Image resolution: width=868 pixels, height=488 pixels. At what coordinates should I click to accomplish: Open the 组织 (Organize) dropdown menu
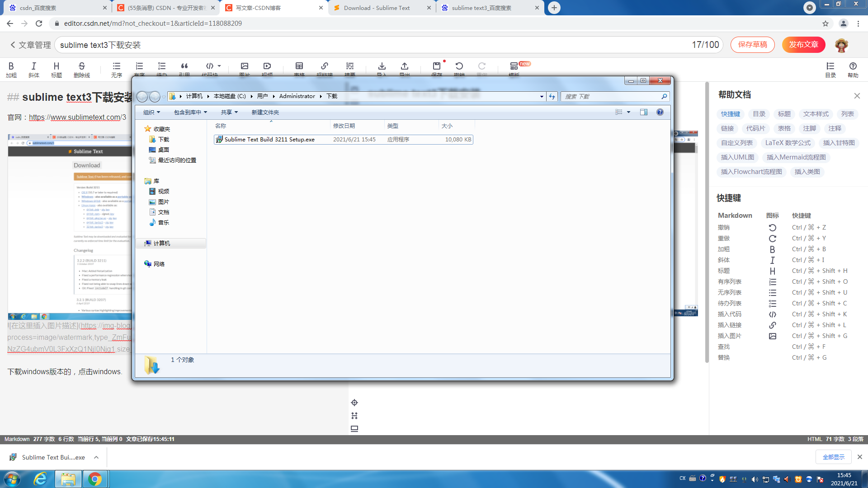point(151,112)
